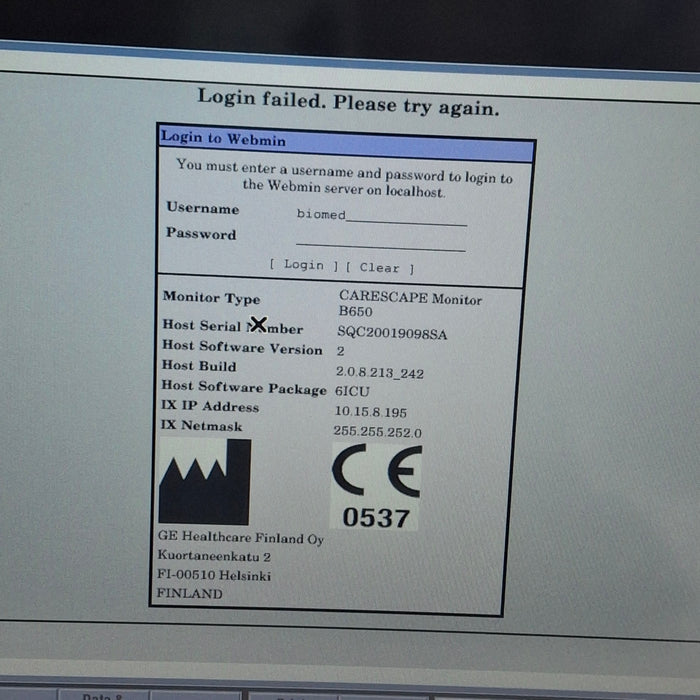
Task: Click software package value 6ICU
Action: point(352,391)
